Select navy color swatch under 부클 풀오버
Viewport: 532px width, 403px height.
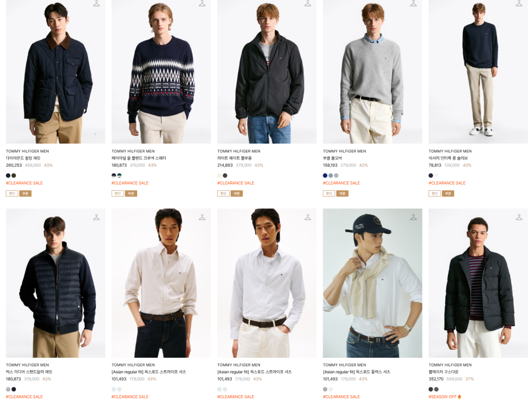pos(325,176)
